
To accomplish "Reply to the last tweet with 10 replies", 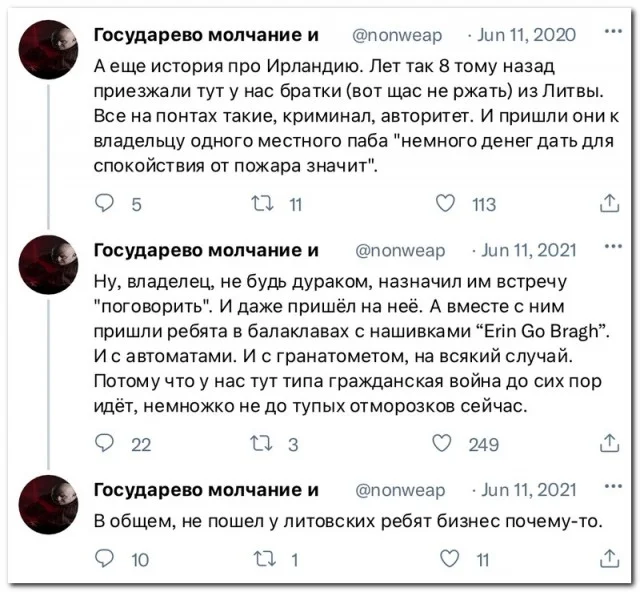I will coord(105,560).
